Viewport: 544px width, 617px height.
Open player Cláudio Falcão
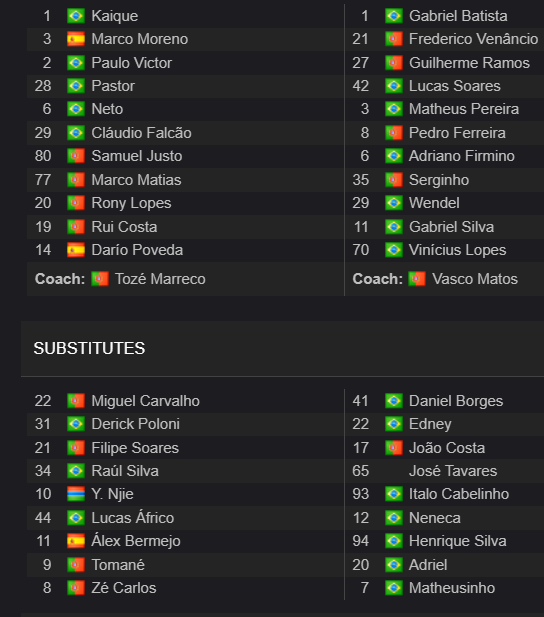(x=141, y=133)
